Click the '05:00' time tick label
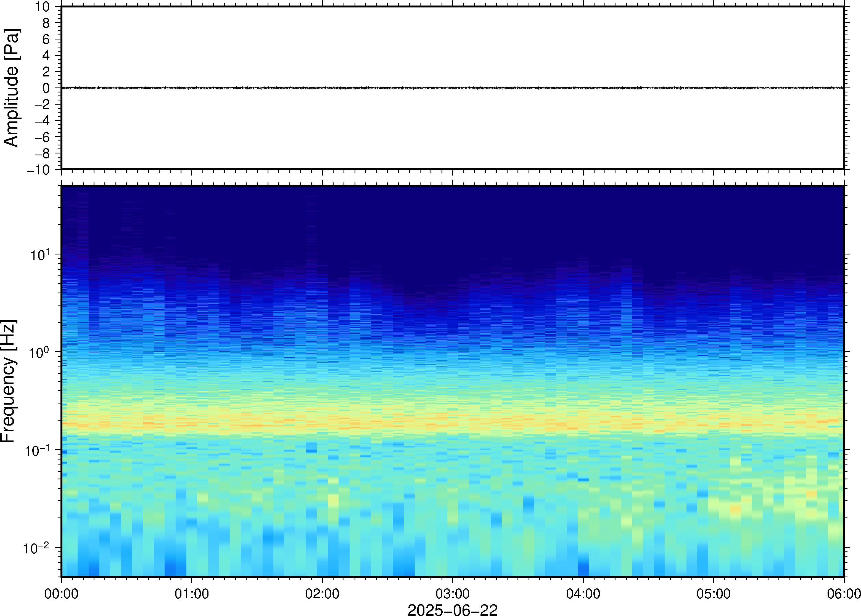The width and height of the screenshot is (861, 616). (x=713, y=594)
